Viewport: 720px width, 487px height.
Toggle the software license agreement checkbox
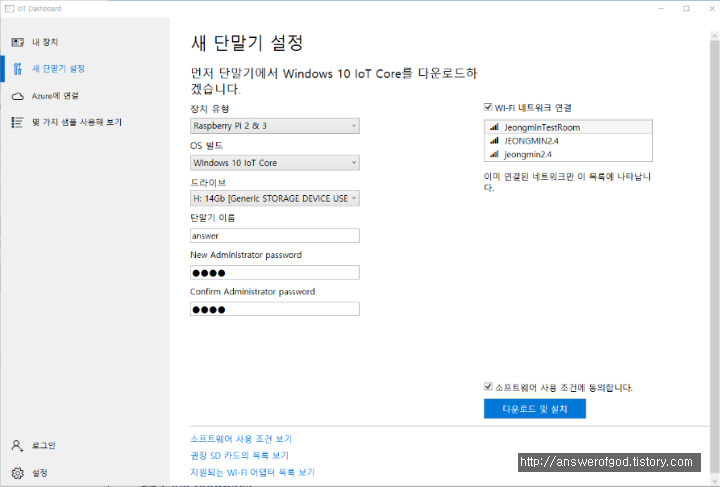488,387
